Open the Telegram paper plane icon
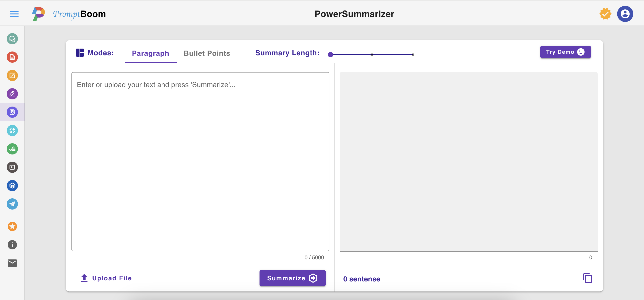 click(12, 204)
